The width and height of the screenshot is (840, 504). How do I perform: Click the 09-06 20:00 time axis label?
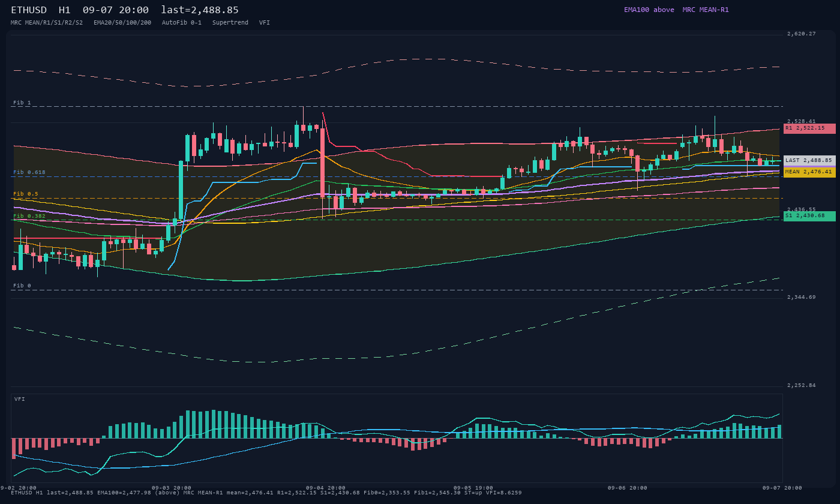coord(628,488)
